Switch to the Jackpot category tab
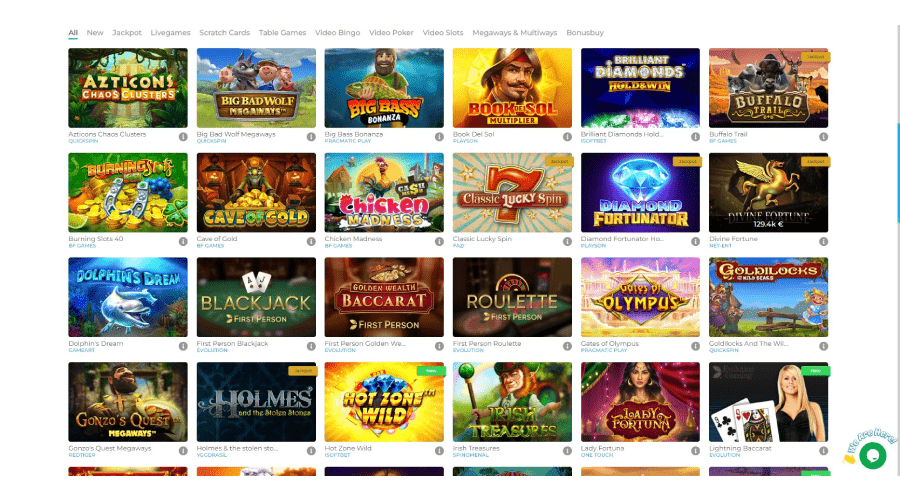 (x=127, y=33)
